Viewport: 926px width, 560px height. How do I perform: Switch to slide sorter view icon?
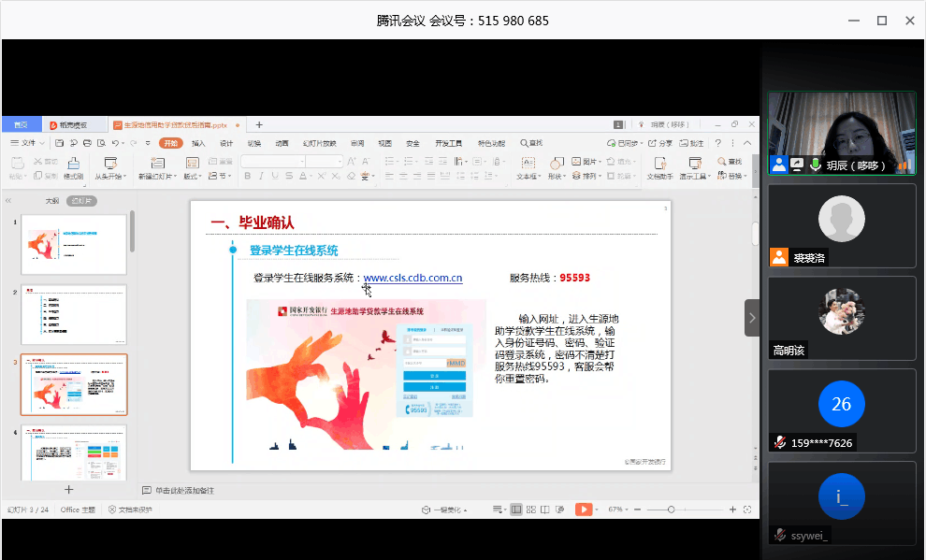pos(529,510)
